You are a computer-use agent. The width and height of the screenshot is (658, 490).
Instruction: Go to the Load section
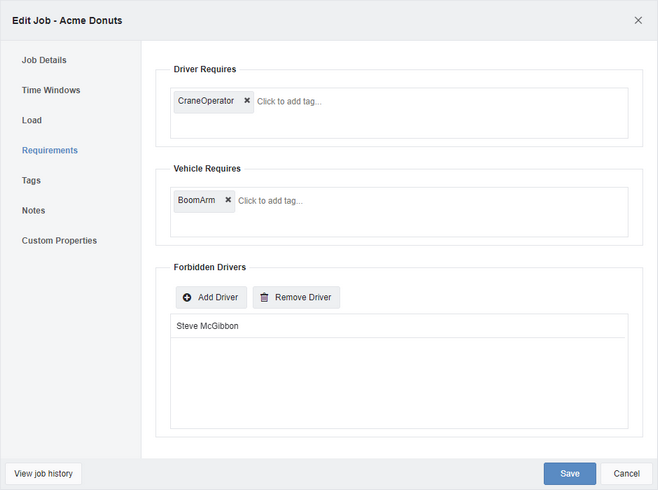31,120
